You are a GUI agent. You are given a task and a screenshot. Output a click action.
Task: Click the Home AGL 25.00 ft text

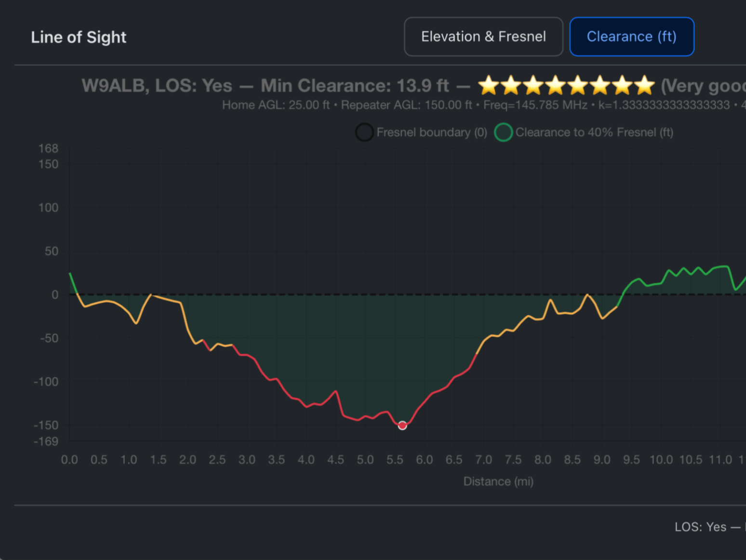[x=276, y=105]
